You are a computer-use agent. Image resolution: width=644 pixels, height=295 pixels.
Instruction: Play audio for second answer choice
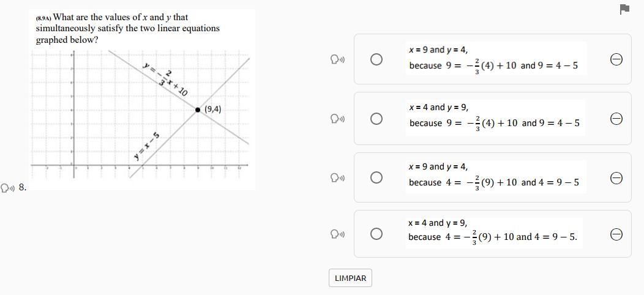(x=337, y=118)
